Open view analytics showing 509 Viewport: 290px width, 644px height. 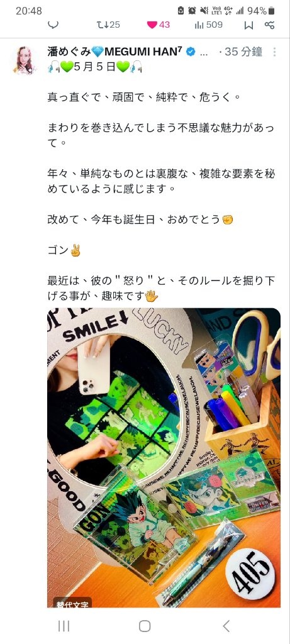pyautogui.click(x=209, y=25)
